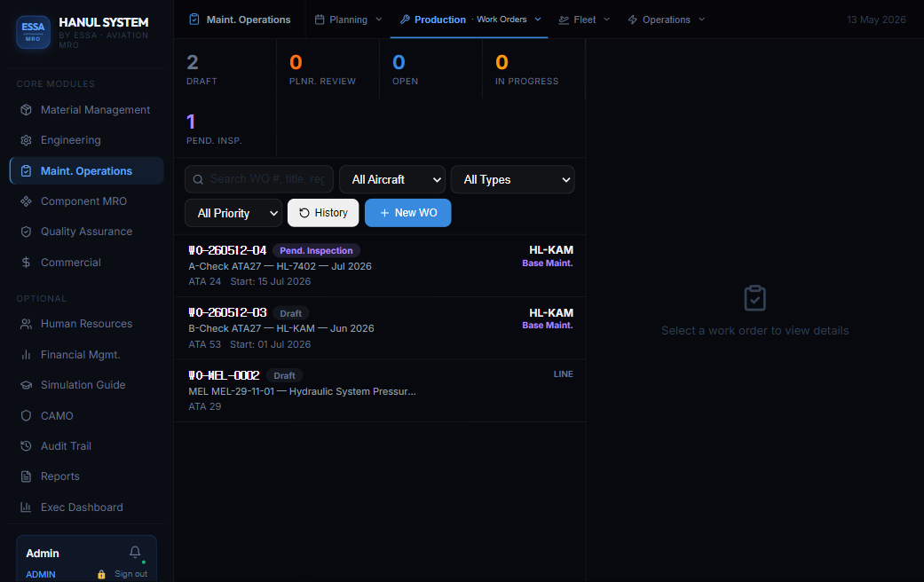Viewport: 924px width, 582px height.
Task: Open the All Priority filter dropdown
Action: [x=233, y=213]
